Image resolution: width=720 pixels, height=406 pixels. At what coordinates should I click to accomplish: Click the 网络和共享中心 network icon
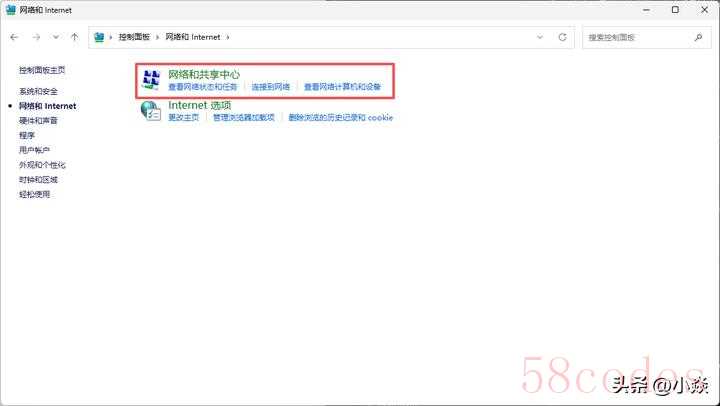click(x=151, y=79)
